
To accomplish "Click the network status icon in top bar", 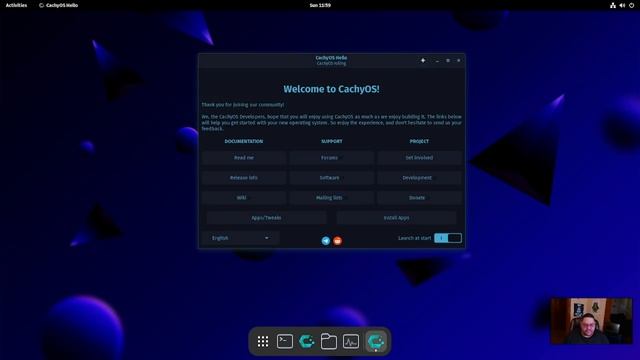I will coord(613,5).
